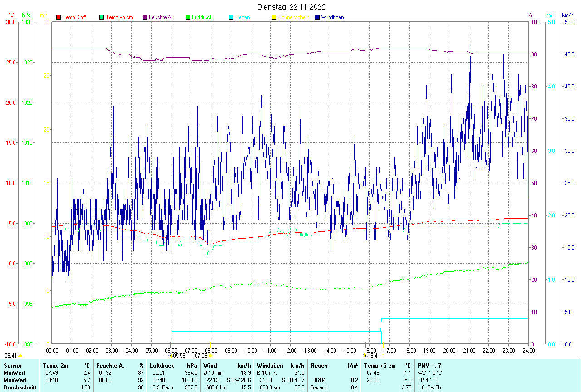Click the 'l/m²' unit label above right axis
Screen dimensions: 581x392
(x=550, y=15)
